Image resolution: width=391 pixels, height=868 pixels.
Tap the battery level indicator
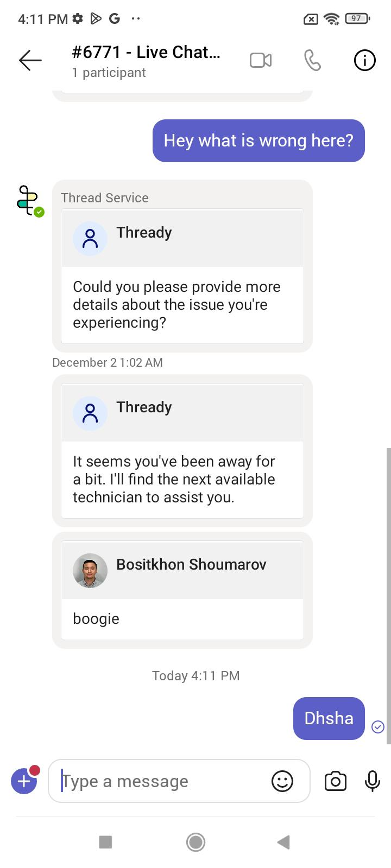pyautogui.click(x=356, y=18)
